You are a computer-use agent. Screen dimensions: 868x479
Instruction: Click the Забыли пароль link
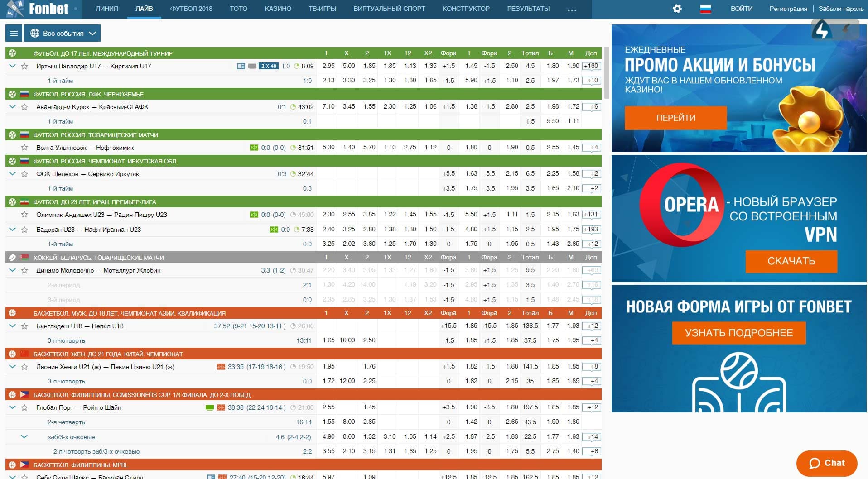(x=841, y=9)
